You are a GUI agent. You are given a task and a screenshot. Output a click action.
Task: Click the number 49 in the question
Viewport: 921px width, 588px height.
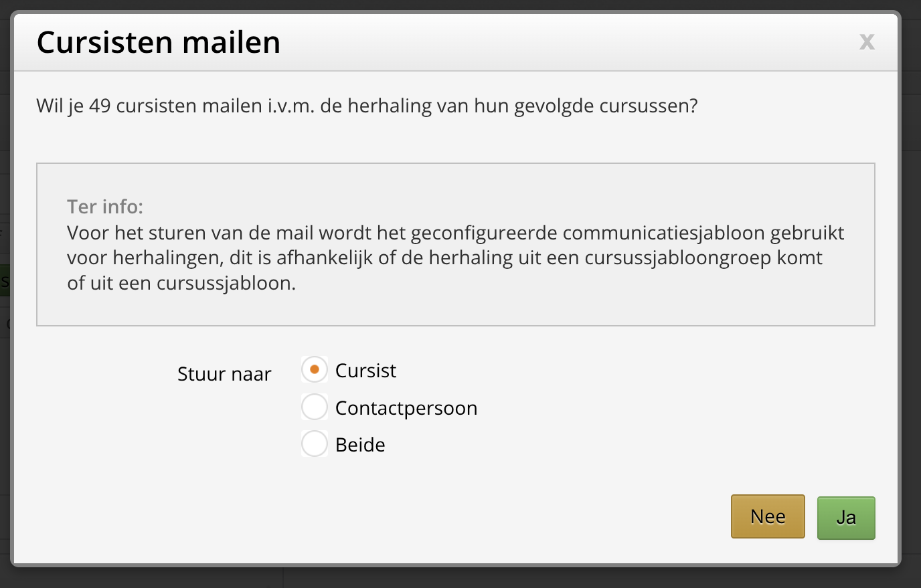point(100,106)
